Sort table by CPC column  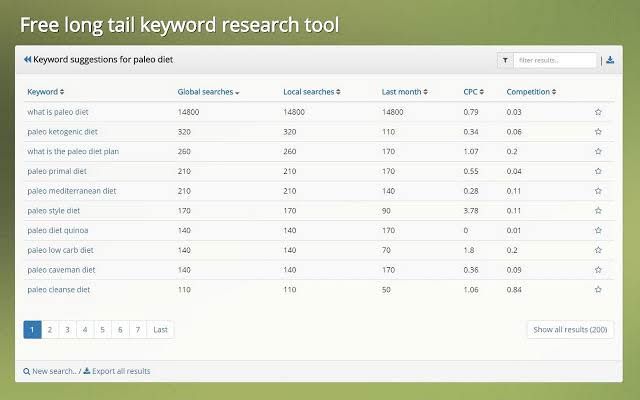pos(472,92)
